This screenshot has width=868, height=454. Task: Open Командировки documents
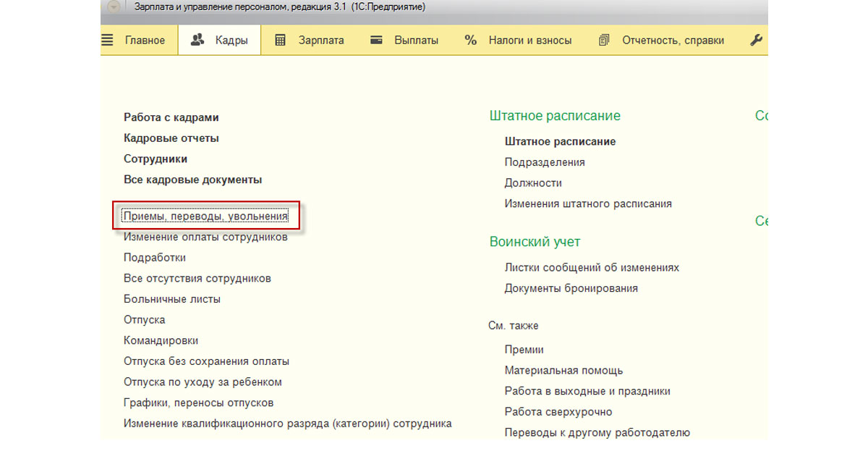point(161,340)
